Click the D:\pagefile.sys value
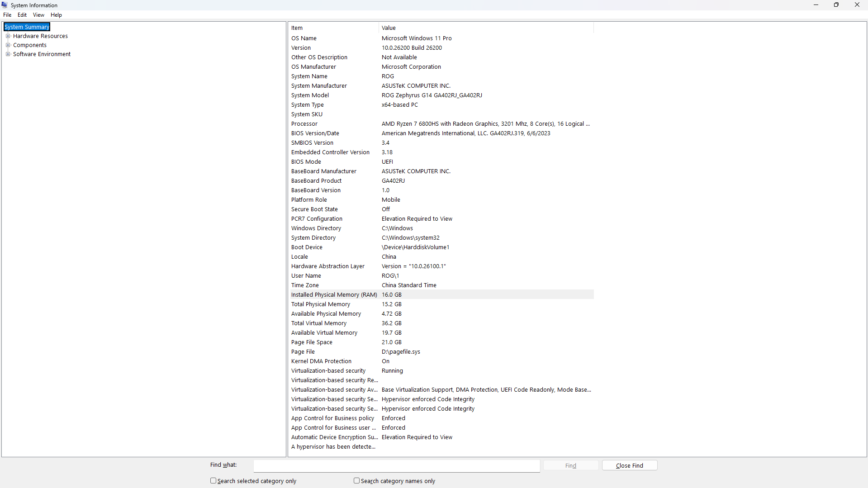The width and height of the screenshot is (868, 488). click(x=401, y=352)
